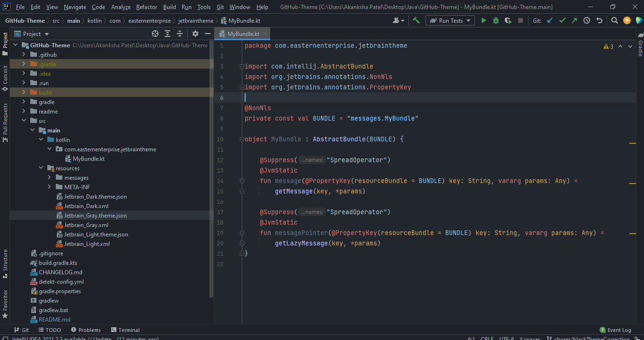
Task: Open the Terminal tool window button
Action: click(125, 330)
